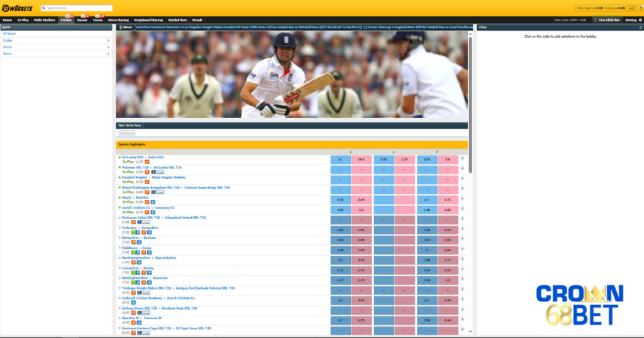The image size is (644, 338).
Task: Click the blue icon for Northamptonshire v Warwickshire
Action: click(139, 263)
